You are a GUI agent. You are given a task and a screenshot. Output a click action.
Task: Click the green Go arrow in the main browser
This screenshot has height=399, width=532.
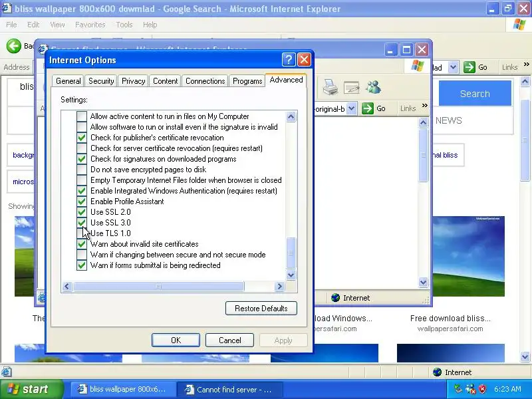[469, 67]
